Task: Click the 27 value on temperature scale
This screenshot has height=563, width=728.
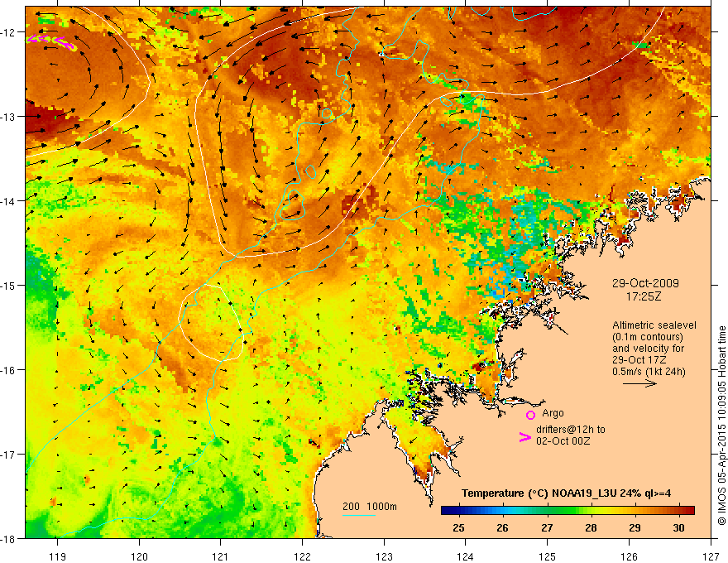Action: click(x=547, y=527)
